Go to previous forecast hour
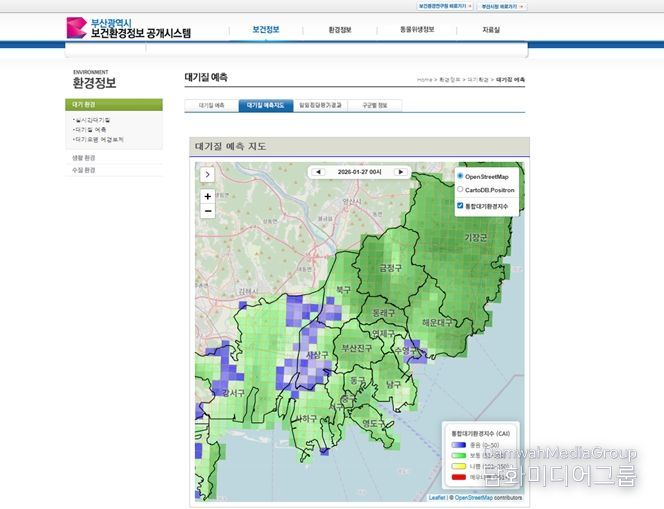 (319, 172)
